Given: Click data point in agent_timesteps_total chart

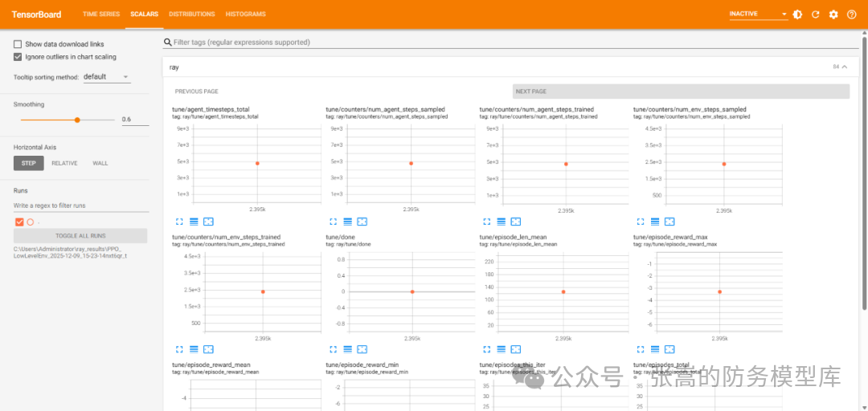Looking at the screenshot, I should point(257,163).
